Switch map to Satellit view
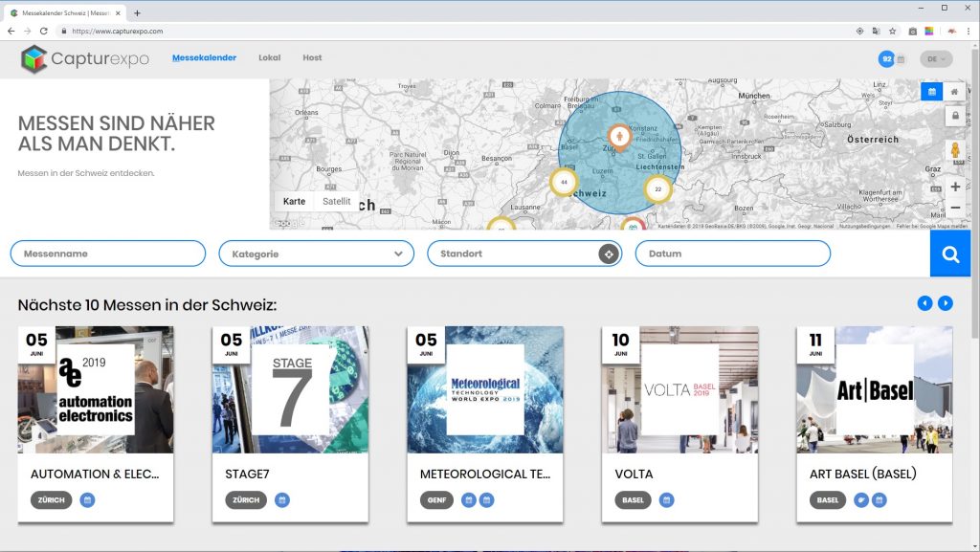This screenshot has width=980, height=552. pyautogui.click(x=336, y=201)
